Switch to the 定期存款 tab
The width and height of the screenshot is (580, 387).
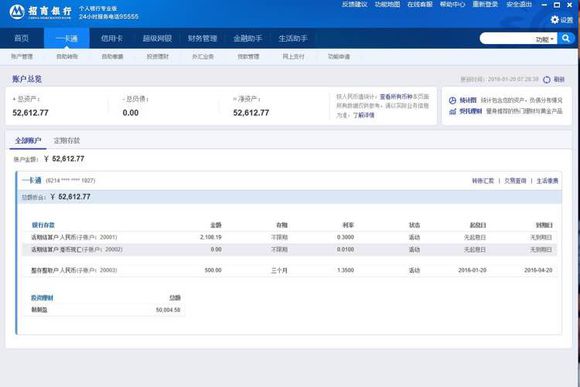[67, 141]
